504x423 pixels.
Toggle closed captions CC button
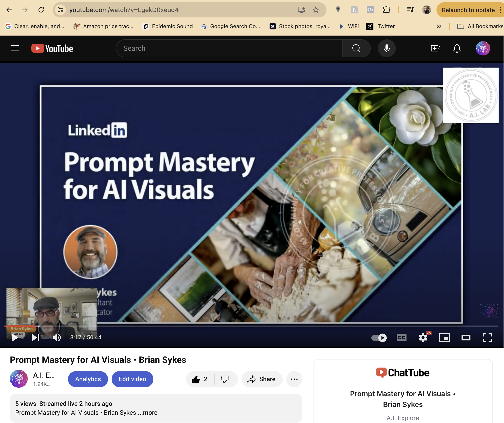401,338
